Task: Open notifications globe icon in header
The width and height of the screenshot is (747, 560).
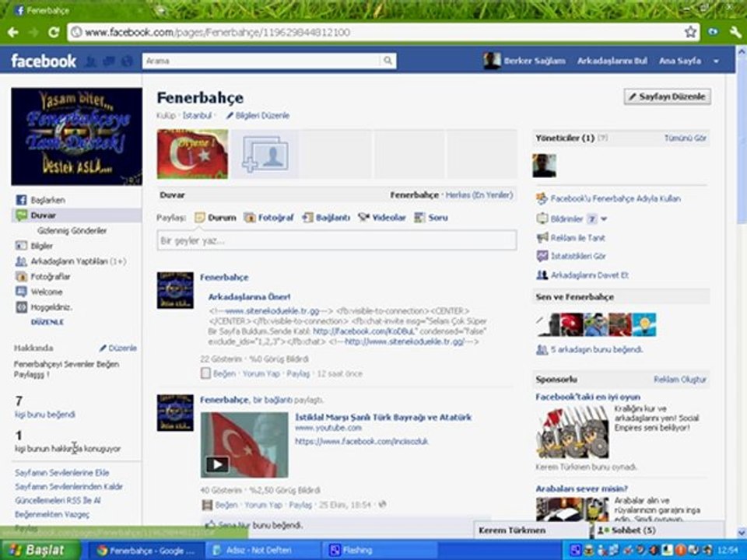Action: (x=127, y=61)
